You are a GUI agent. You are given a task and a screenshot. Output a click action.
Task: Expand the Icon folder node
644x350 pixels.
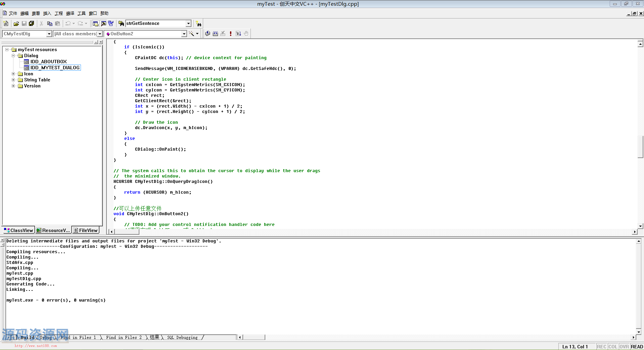click(x=13, y=74)
